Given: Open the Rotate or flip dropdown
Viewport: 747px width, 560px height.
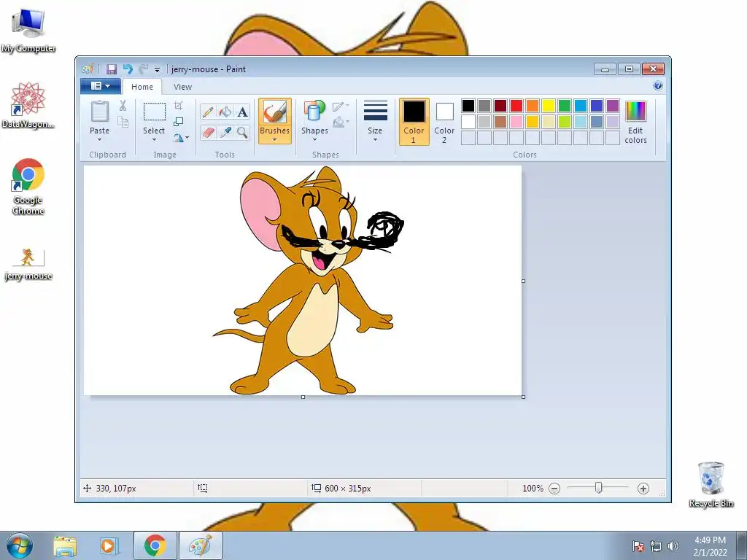Looking at the screenshot, I should pos(181,138).
